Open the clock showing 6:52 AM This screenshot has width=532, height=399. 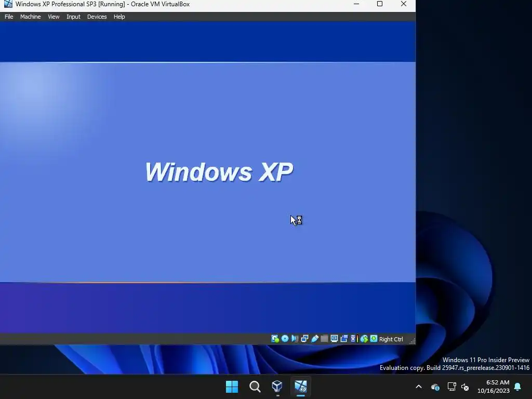[494, 387]
